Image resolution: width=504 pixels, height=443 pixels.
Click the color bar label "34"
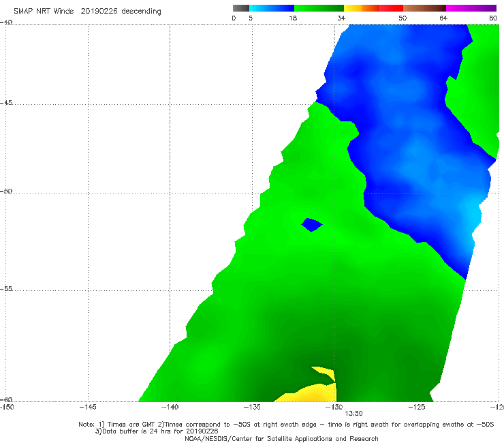[341, 18]
